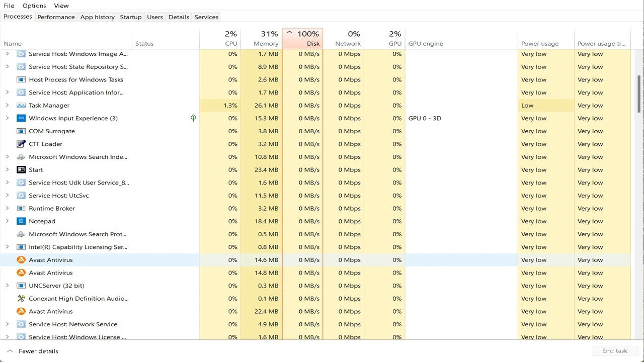
Task: Select the GPU 0 - 3D cell
Action: point(461,118)
